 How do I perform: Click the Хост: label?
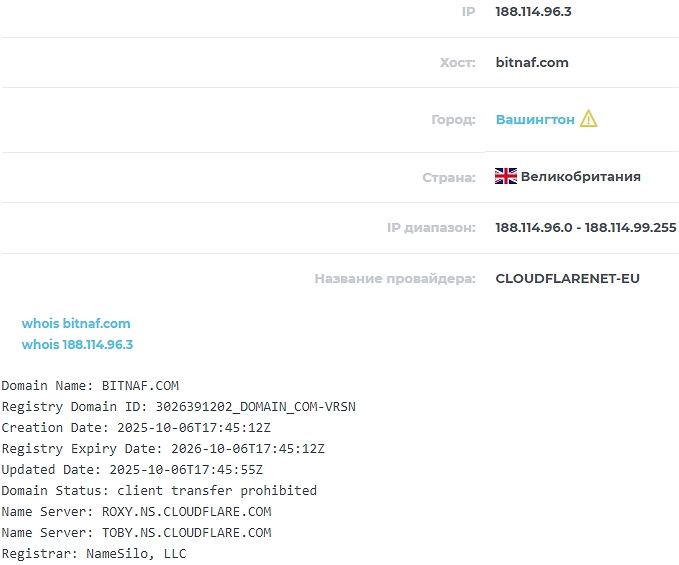(458, 63)
